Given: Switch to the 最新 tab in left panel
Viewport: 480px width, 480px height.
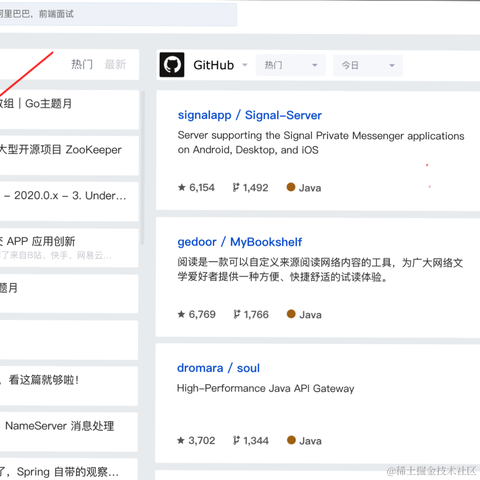Looking at the screenshot, I should (115, 64).
